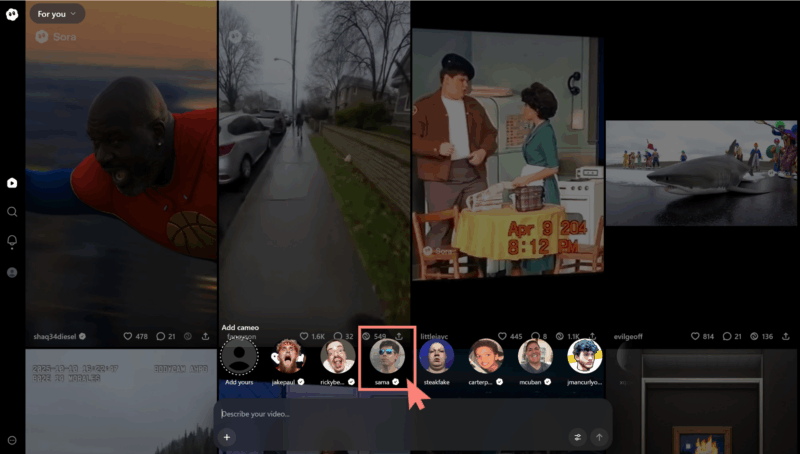Select the jakepaul cameo
The image size is (800, 454).
tap(288, 357)
